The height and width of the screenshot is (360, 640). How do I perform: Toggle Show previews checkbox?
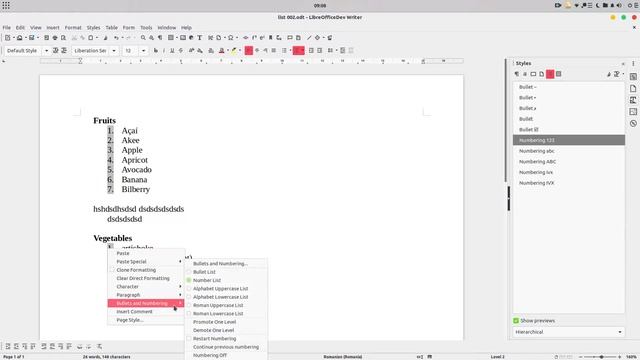point(516,321)
